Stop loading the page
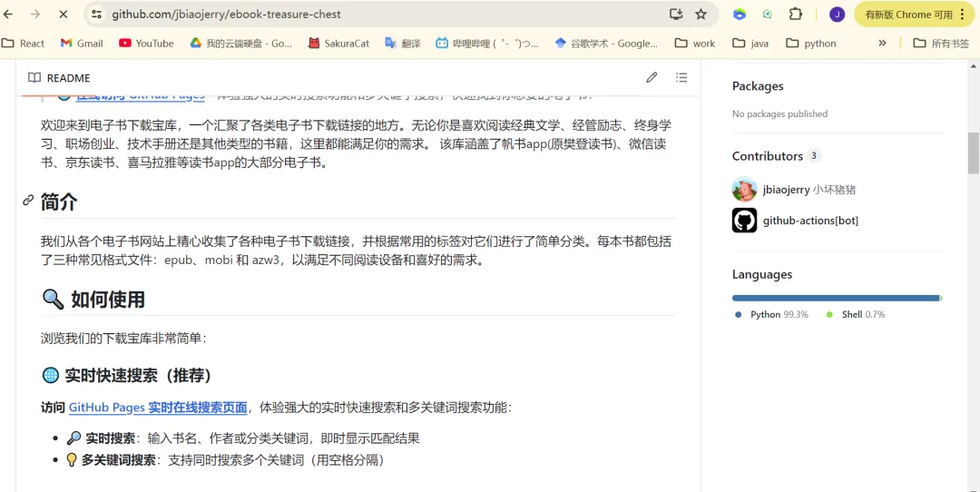 tap(64, 14)
